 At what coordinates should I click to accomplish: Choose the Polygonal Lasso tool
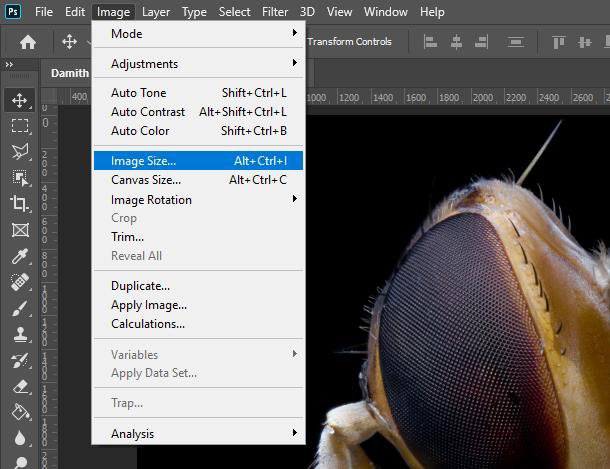(x=19, y=152)
